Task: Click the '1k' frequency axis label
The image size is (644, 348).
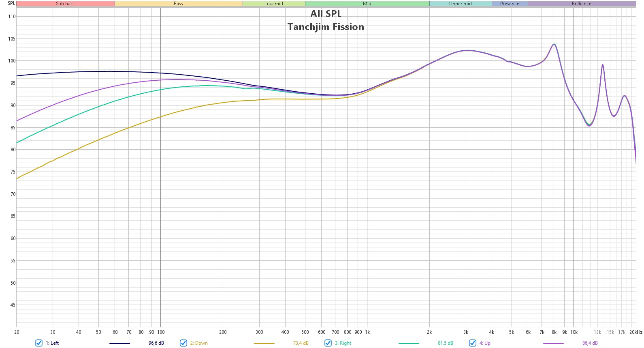Action: (367, 332)
